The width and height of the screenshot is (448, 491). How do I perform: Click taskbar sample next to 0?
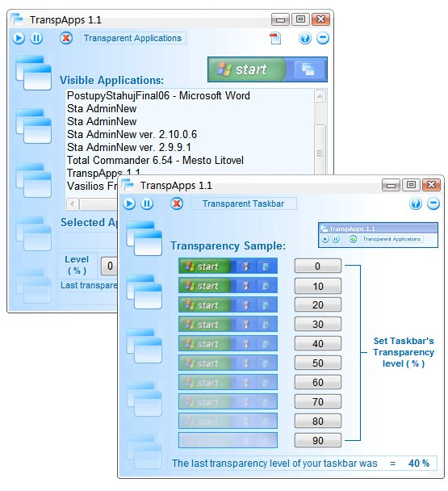[x=228, y=266]
